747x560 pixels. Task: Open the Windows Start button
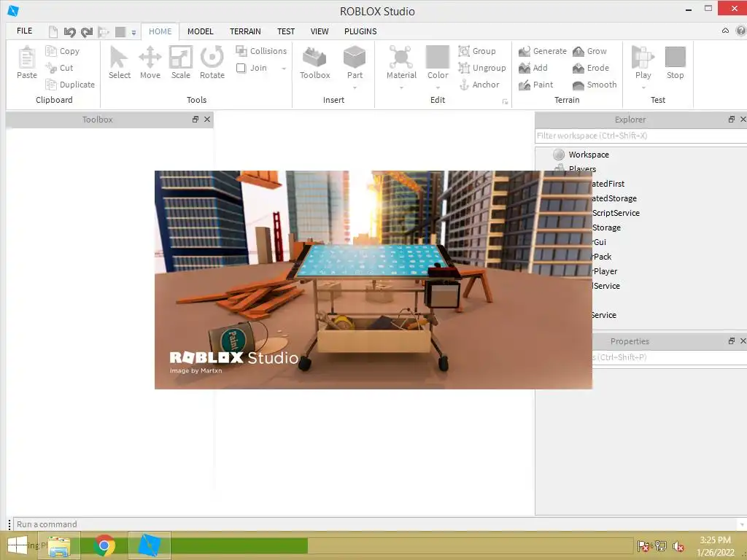[18, 545]
